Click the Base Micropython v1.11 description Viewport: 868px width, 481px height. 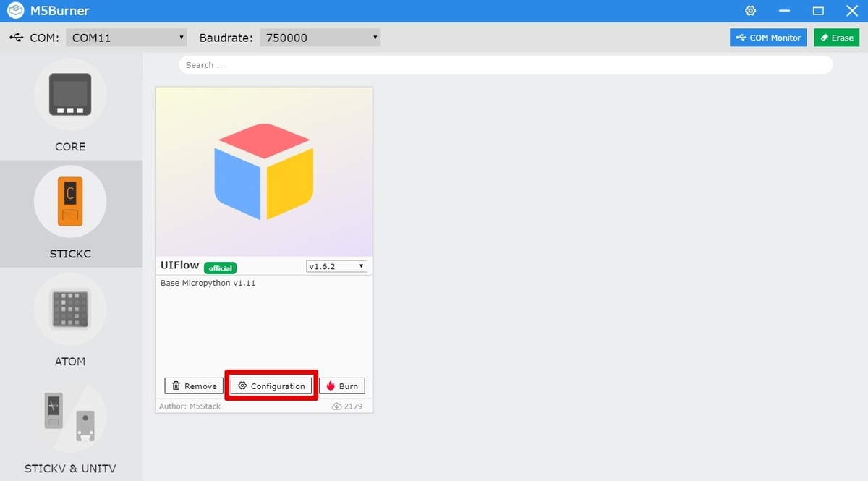[x=208, y=283]
